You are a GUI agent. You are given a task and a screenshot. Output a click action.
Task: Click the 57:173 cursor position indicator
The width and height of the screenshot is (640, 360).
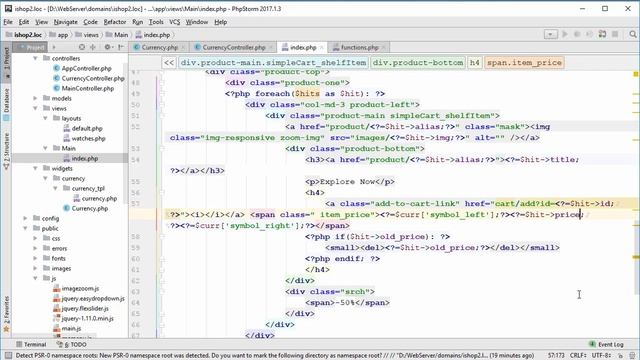556,356
